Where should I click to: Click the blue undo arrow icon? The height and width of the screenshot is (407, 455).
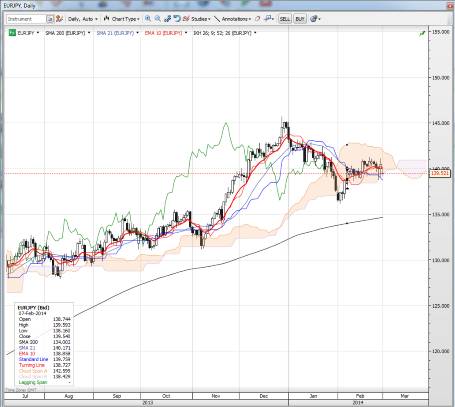[x=177, y=19]
